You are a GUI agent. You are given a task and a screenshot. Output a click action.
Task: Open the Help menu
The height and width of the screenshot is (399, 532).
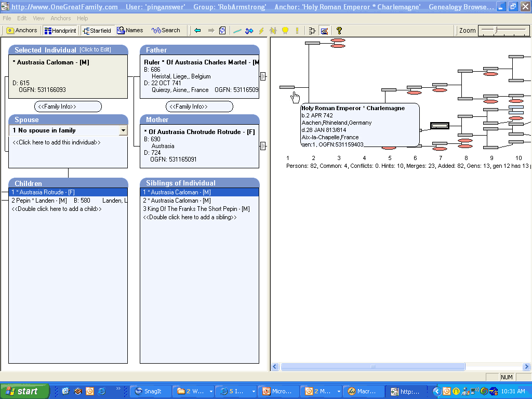click(82, 18)
